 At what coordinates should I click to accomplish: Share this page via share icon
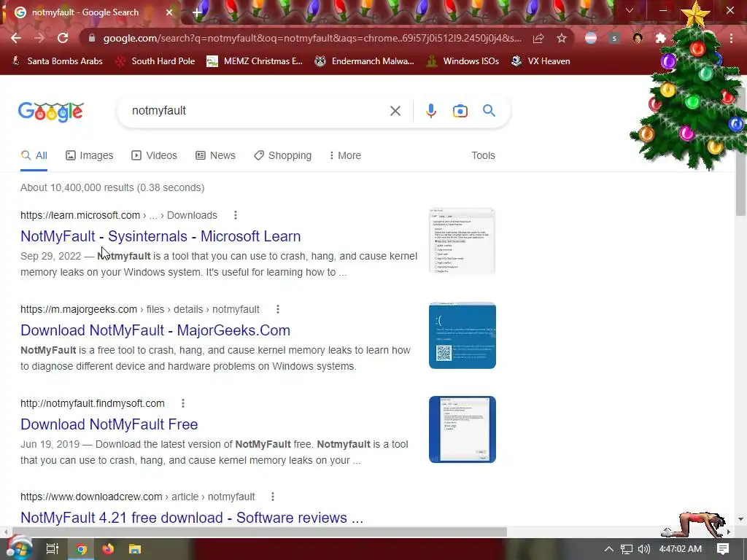coord(538,38)
